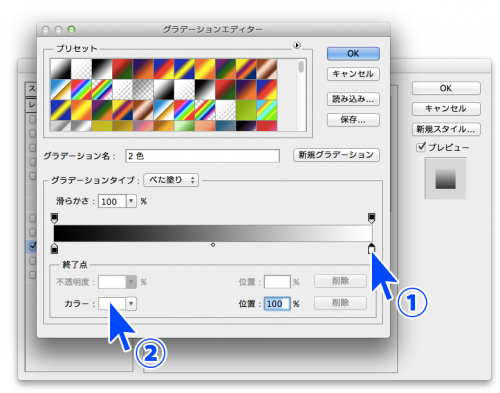Open the preset flyout menu arrow icon
The width and height of the screenshot is (500, 393).
[x=297, y=45]
